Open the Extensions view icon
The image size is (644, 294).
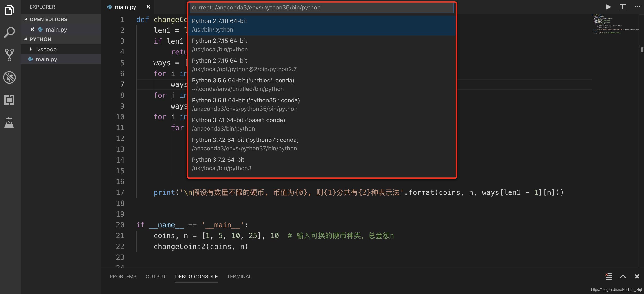point(9,100)
